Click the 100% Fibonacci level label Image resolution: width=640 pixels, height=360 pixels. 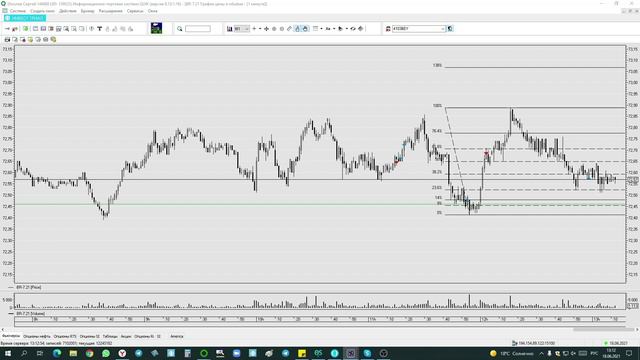(x=437, y=106)
